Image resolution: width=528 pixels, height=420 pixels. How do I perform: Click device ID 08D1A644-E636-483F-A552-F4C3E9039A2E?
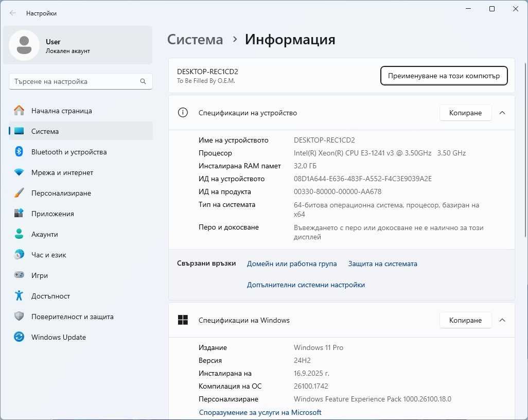[x=363, y=179]
